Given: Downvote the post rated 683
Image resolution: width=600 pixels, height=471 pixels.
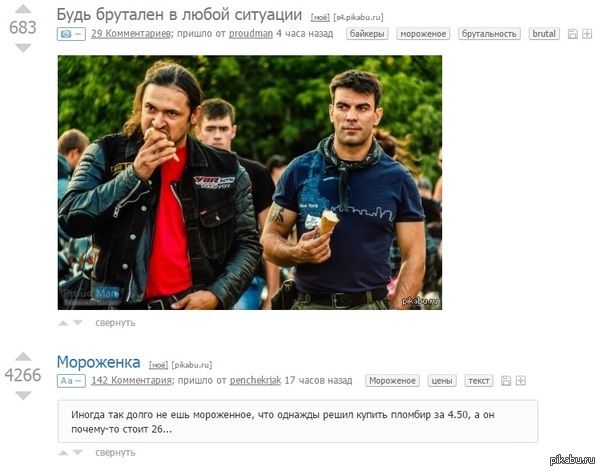Looking at the screenshot, I should tap(23, 47).
